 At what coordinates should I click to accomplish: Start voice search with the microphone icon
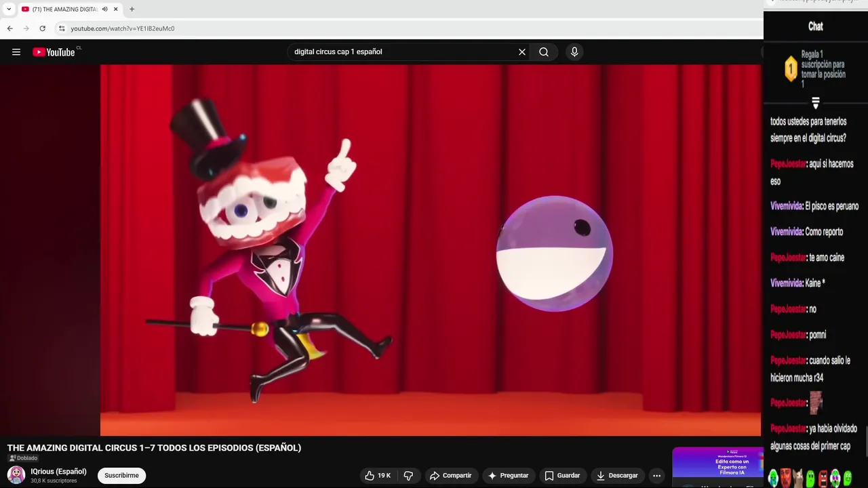tap(574, 52)
